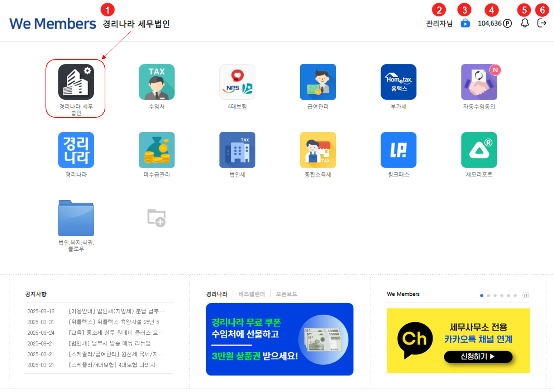Image resolution: width=554 pixels, height=392 pixels.
Task: Launch the 4대보험 insurance icon
Action: coord(237,82)
